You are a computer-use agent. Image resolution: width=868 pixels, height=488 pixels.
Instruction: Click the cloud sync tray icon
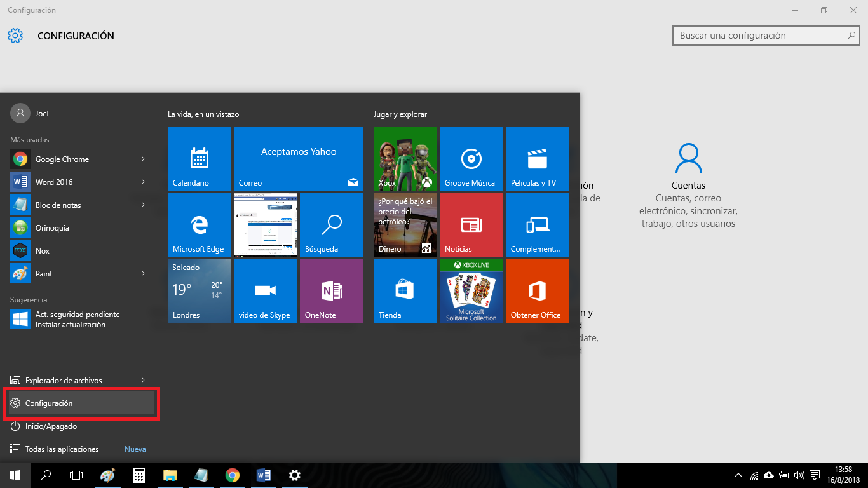(x=769, y=475)
